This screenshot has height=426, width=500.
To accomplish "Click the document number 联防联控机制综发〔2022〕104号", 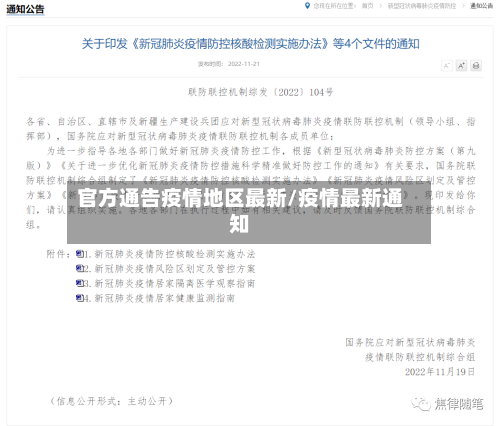I will [x=261, y=92].
